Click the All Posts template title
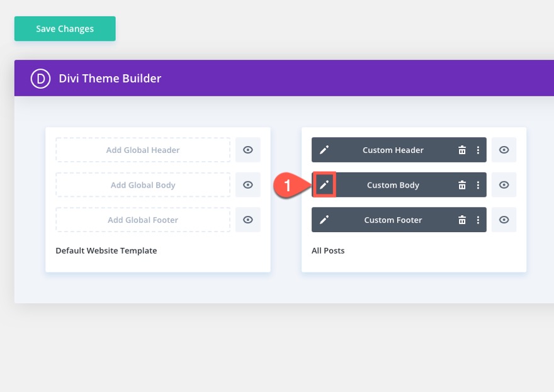The image size is (554, 392). [x=328, y=250]
